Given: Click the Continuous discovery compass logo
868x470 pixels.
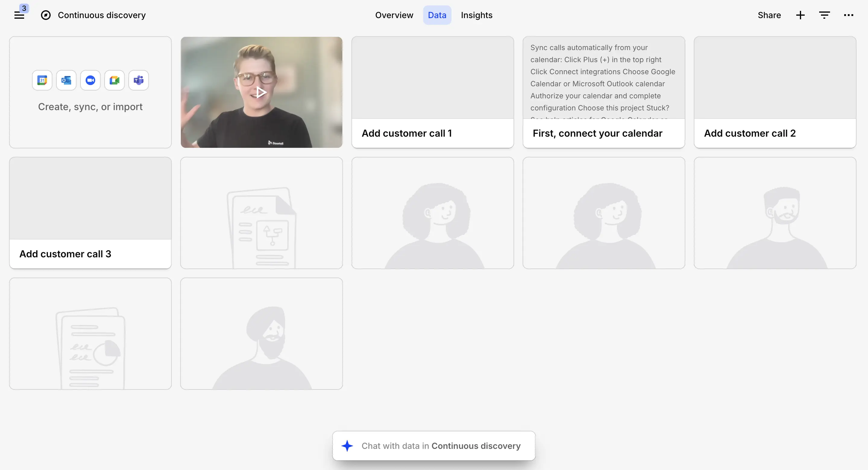Looking at the screenshot, I should [45, 15].
